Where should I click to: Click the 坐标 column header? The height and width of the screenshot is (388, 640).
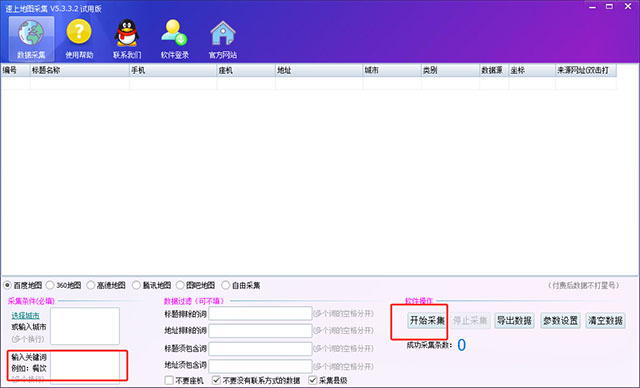532,70
